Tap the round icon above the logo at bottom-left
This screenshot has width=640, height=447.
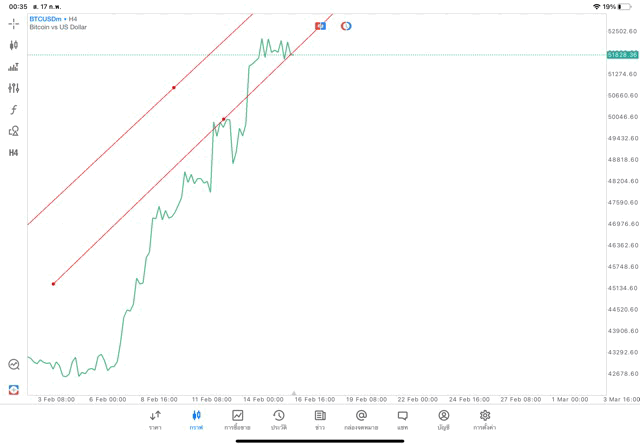pos(13,365)
